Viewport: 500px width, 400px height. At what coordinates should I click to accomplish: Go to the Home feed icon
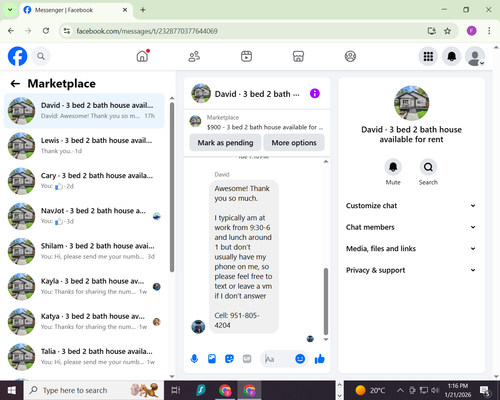point(142,56)
